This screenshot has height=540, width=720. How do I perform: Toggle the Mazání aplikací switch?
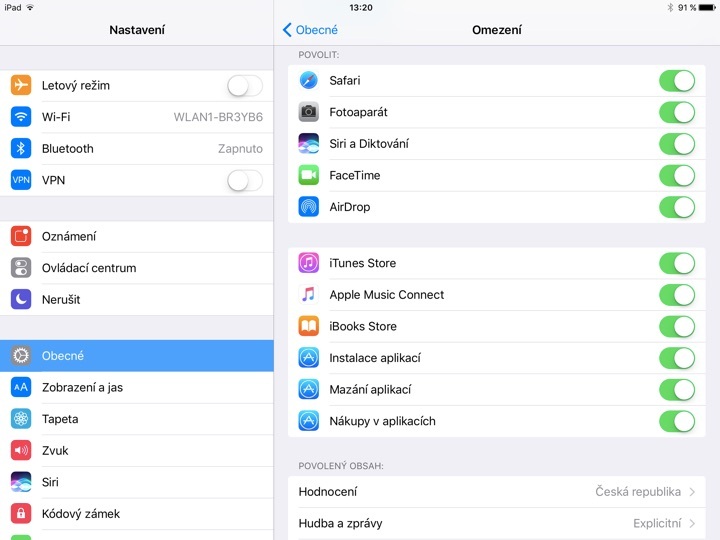677,390
